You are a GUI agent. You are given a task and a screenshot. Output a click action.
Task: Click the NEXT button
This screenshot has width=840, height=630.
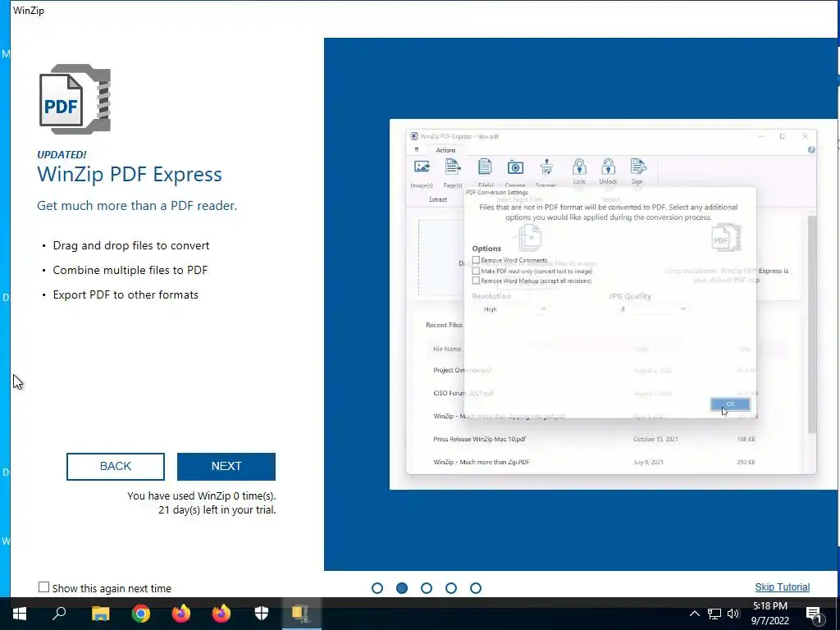coord(226,466)
